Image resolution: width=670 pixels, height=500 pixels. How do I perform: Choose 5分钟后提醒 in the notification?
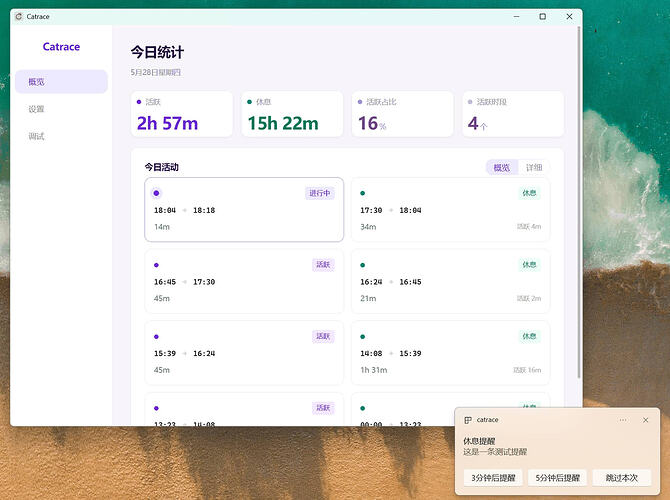point(558,478)
